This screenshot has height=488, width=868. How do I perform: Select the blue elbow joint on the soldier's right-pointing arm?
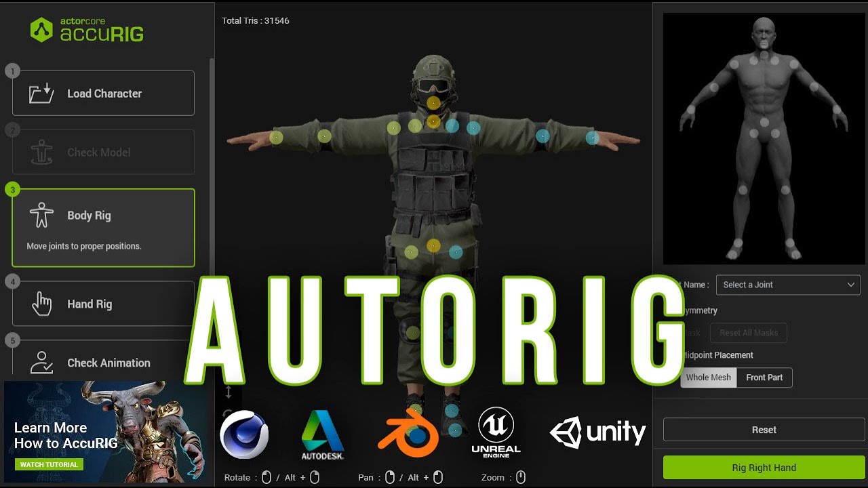pos(542,136)
